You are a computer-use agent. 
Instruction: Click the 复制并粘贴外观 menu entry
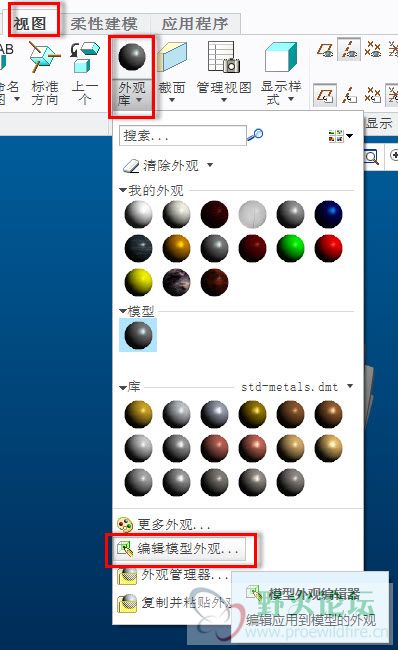point(174,603)
